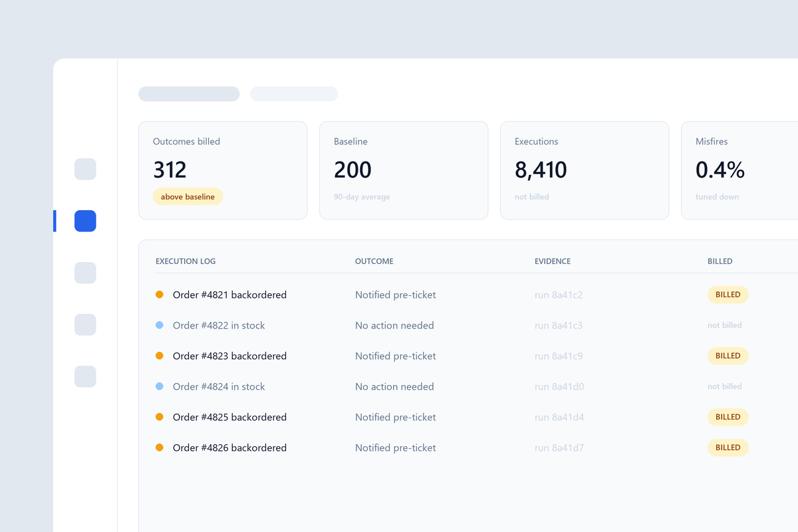Click the BILLED badge for Order #4821
The height and width of the screenshot is (532, 798).
pos(728,295)
